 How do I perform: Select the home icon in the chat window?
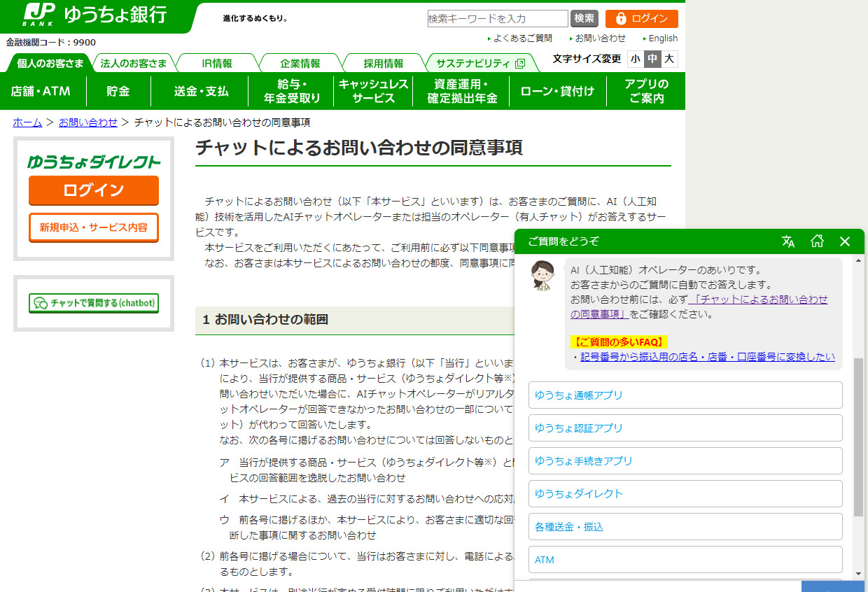(x=816, y=241)
